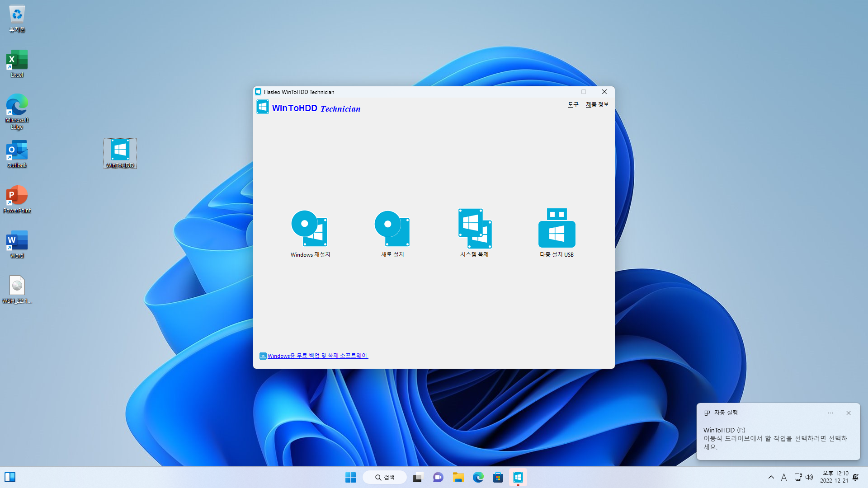Select the WinToHDD desktop shortcut
868x488 pixels.
(x=120, y=154)
